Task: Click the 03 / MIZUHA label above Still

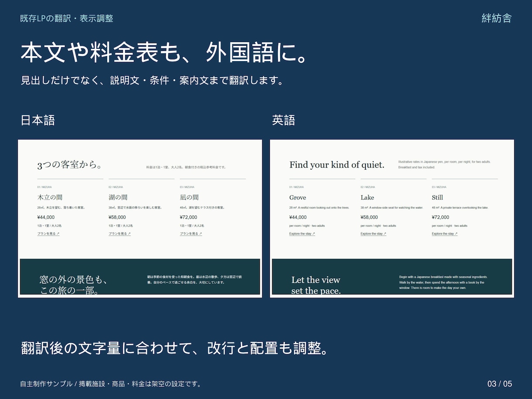Action: 439,187
